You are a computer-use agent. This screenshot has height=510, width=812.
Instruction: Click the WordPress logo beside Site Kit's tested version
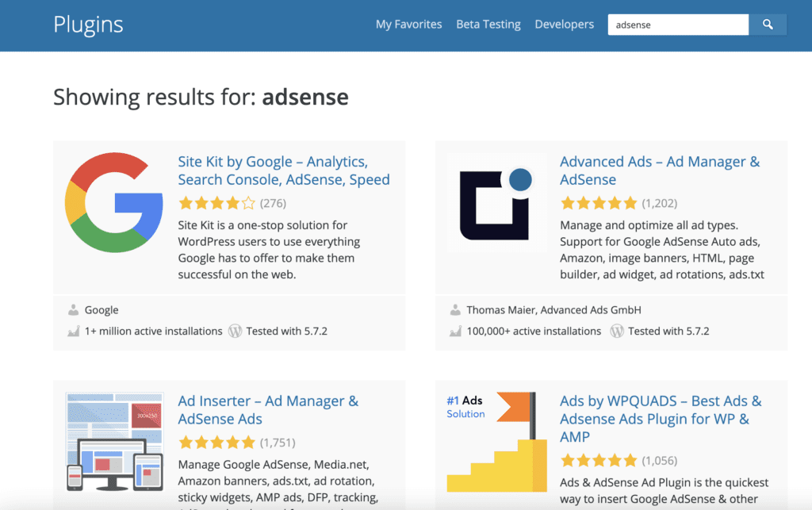[235, 331]
